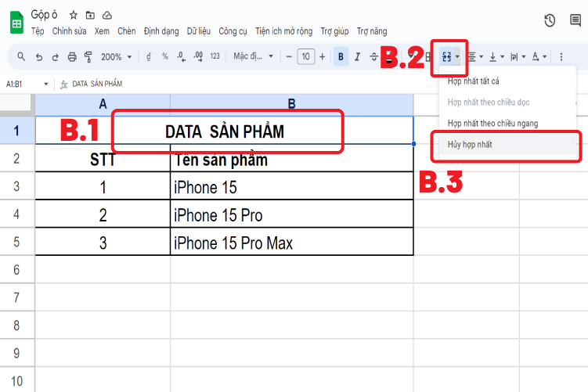Viewport: 588px width, 392px height.
Task: Open the 123 number formats menu
Action: pyautogui.click(x=215, y=56)
